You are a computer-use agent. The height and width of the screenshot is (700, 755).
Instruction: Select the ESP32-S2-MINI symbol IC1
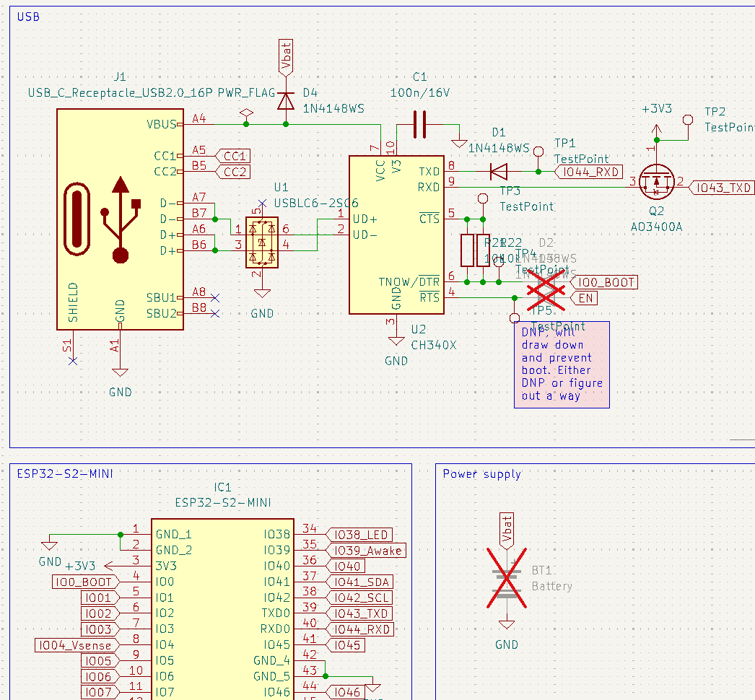point(222,613)
